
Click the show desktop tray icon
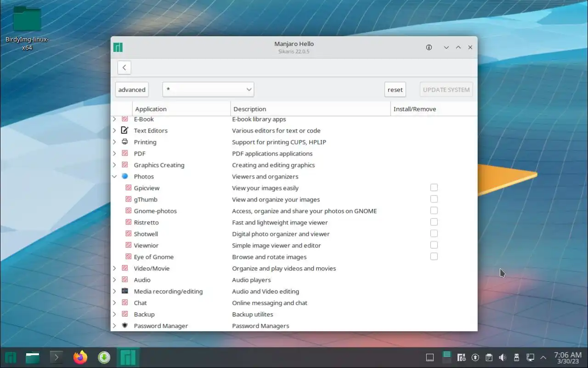430,357
